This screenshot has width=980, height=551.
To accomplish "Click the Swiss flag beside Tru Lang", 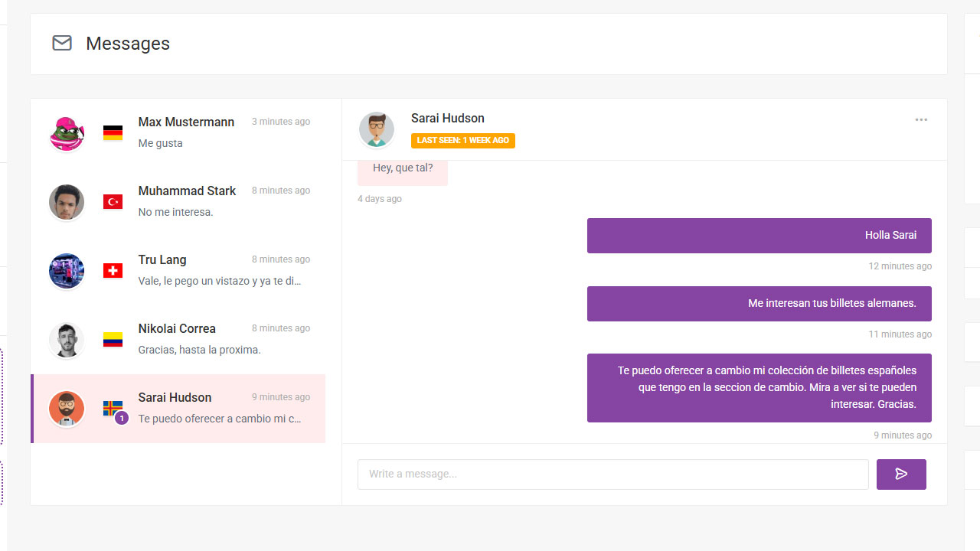I will [x=113, y=271].
